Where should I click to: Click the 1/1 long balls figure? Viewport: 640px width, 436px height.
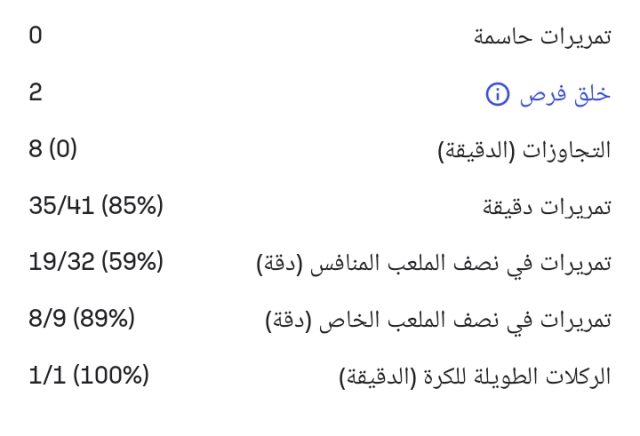45,377
